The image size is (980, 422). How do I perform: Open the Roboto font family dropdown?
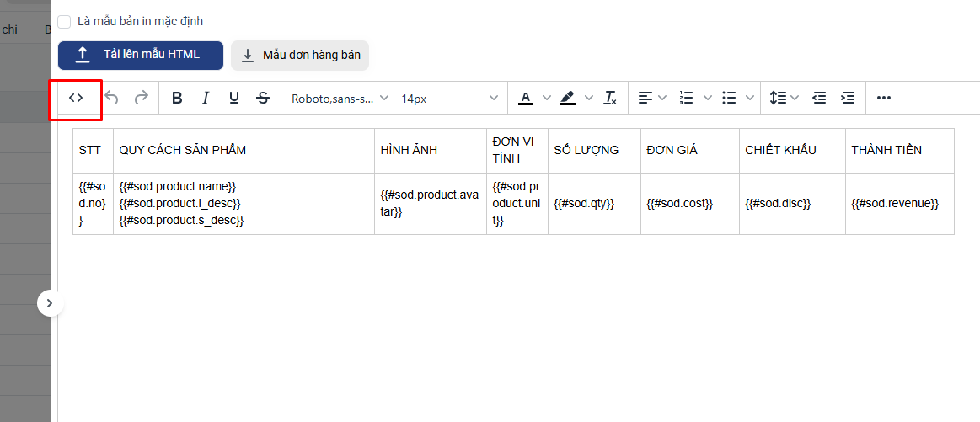pos(340,99)
